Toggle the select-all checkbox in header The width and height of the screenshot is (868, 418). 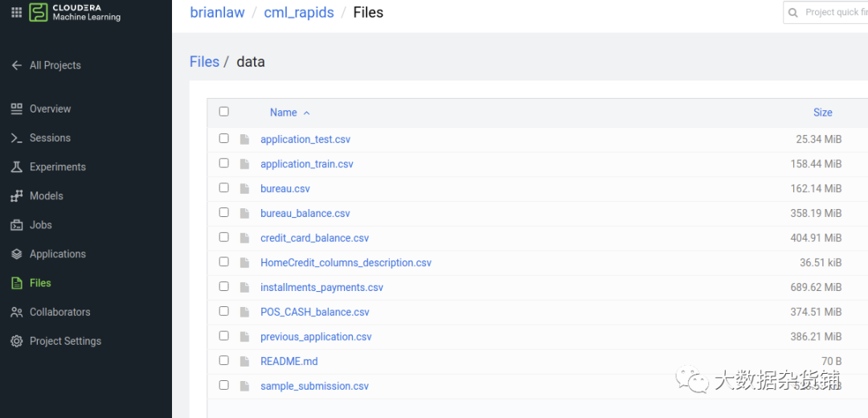[224, 112]
